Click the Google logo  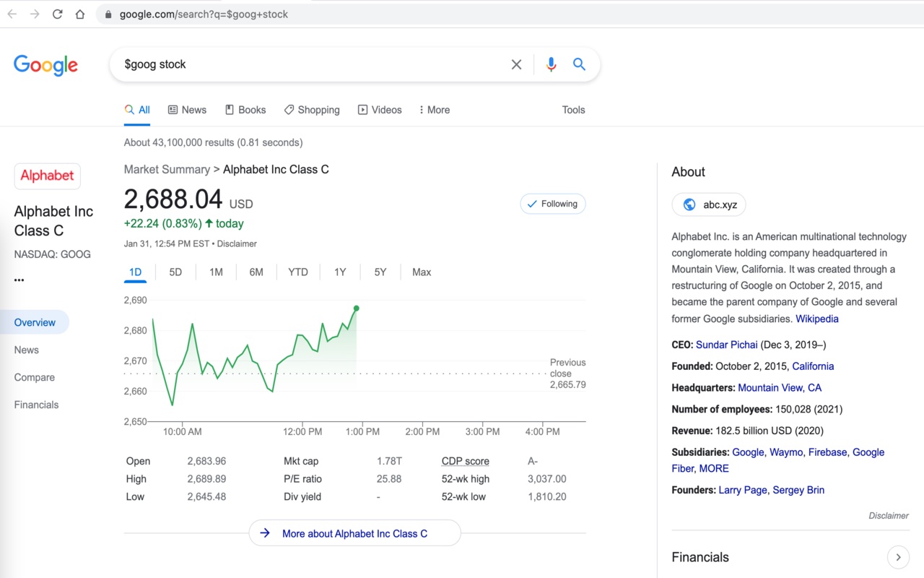[x=45, y=65]
